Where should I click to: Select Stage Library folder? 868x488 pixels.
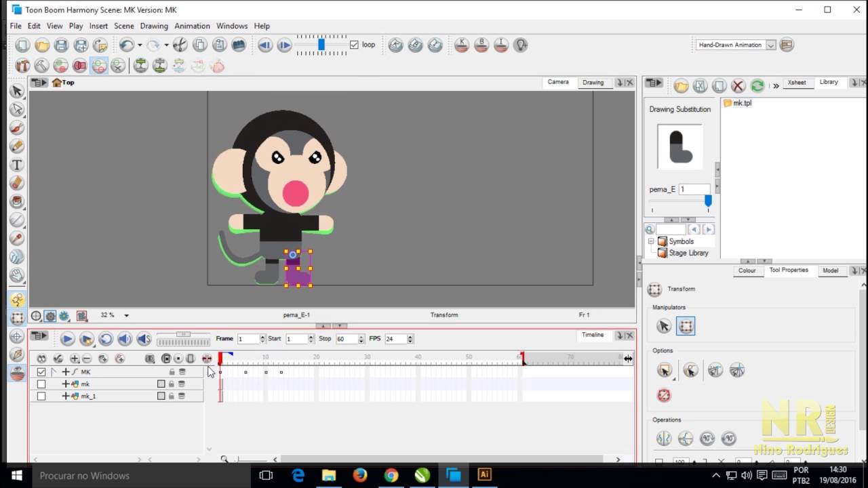(x=683, y=253)
